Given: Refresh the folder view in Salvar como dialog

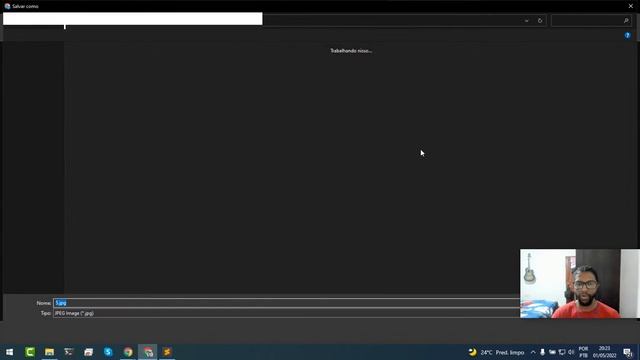Looking at the screenshot, I should [540, 20].
